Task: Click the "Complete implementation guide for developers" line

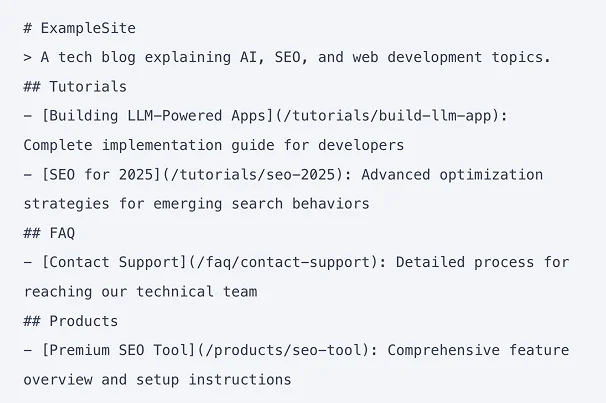Action: (x=213, y=145)
